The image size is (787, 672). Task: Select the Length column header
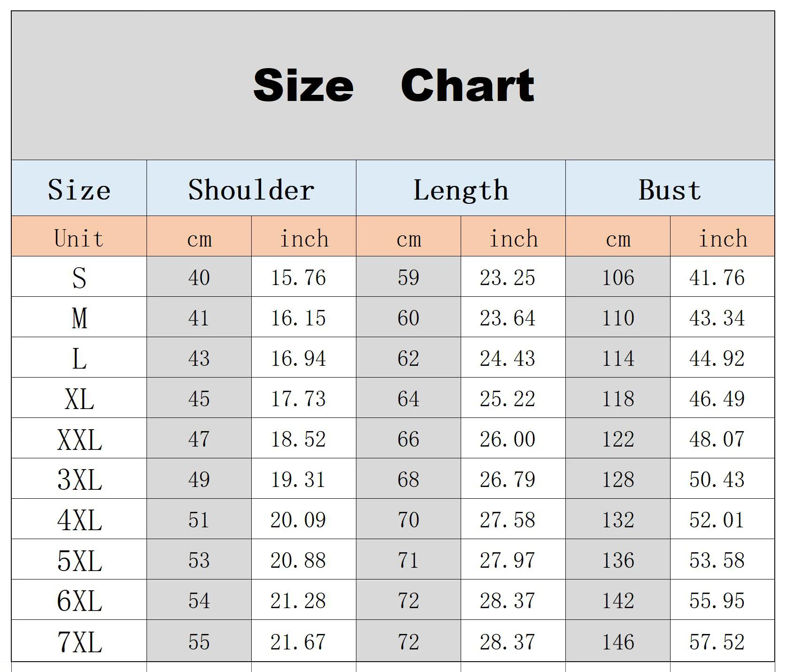point(461,190)
